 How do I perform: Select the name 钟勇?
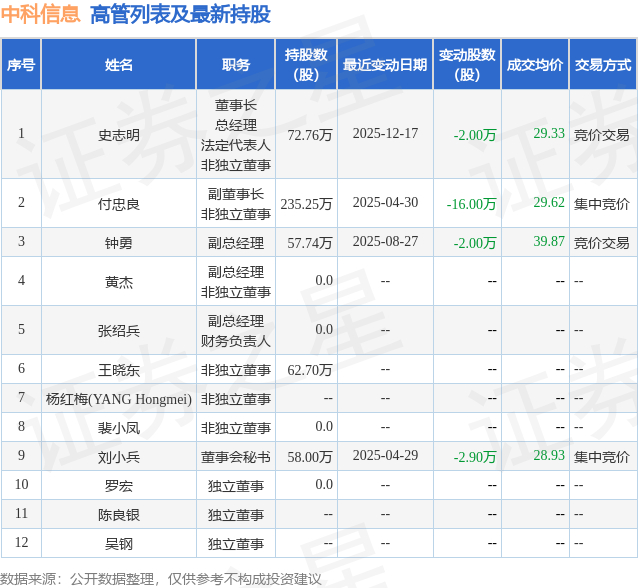[x=118, y=243]
